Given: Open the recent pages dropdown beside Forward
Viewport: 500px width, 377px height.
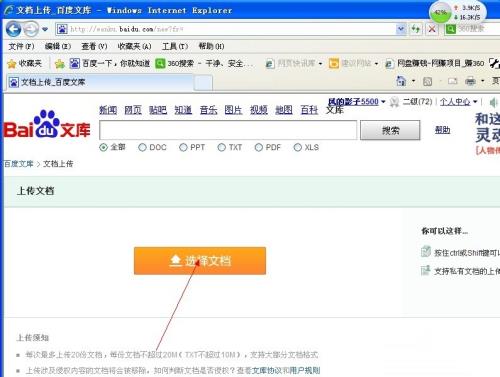Looking at the screenshot, I should click(45, 29).
